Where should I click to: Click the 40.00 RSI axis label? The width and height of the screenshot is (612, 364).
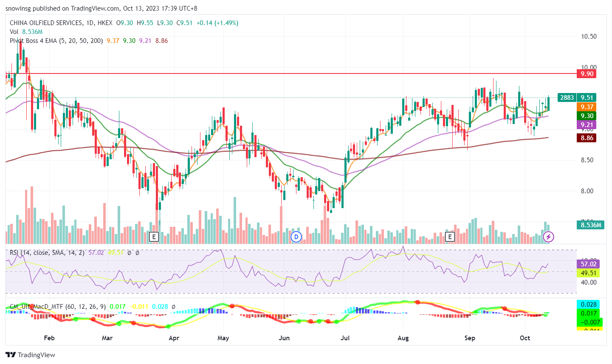pos(589,282)
